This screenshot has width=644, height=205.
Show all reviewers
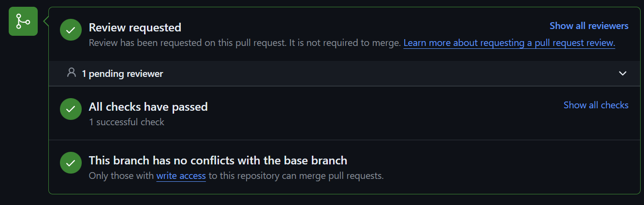pyautogui.click(x=589, y=26)
